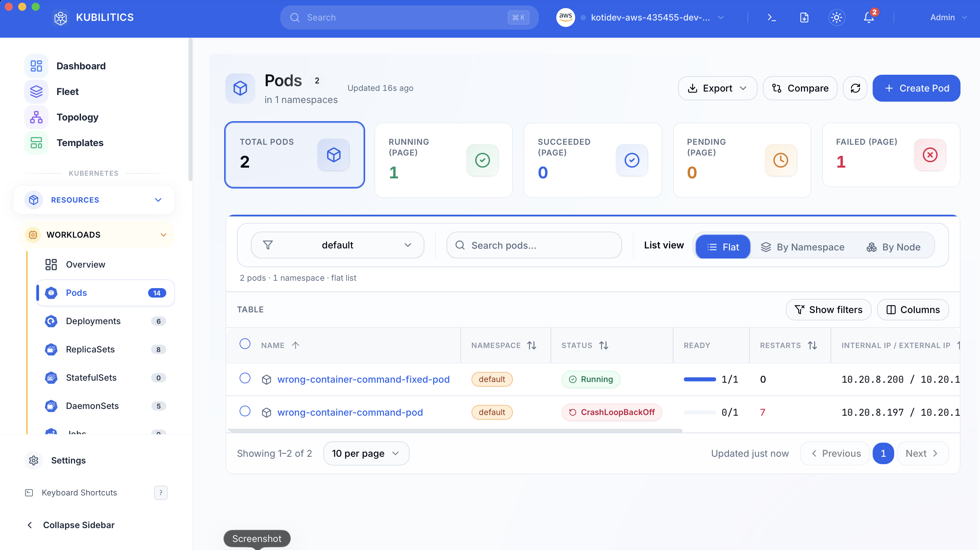The image size is (980, 550).
Task: Click the Search pods input field
Action: pyautogui.click(x=534, y=245)
